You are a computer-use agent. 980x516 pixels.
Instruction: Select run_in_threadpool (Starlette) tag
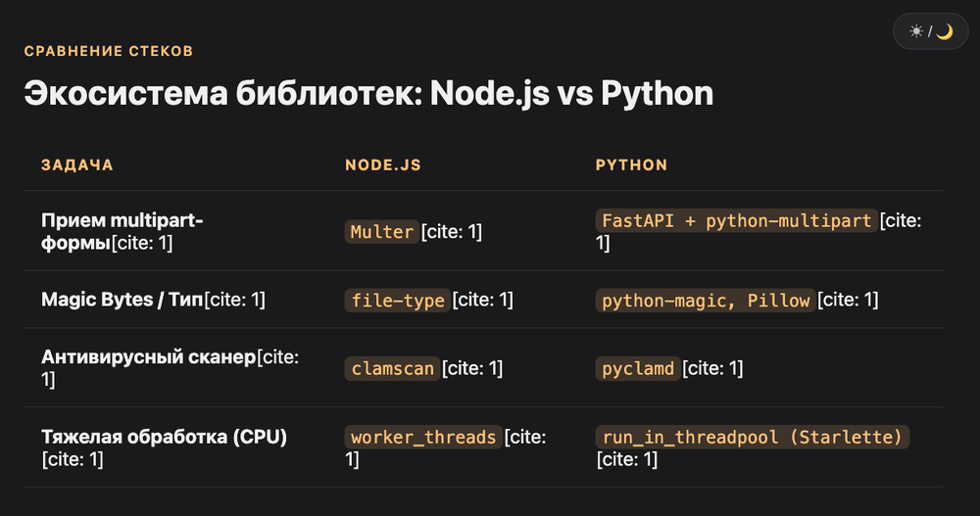pos(752,437)
